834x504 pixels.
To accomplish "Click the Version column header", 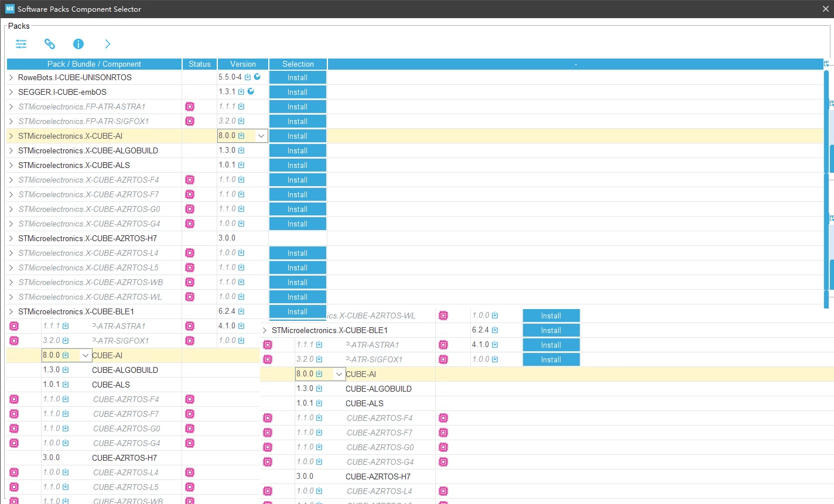I will pos(243,64).
